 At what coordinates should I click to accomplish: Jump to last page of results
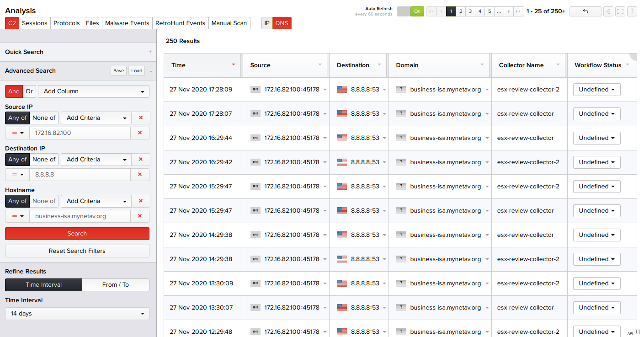point(518,11)
